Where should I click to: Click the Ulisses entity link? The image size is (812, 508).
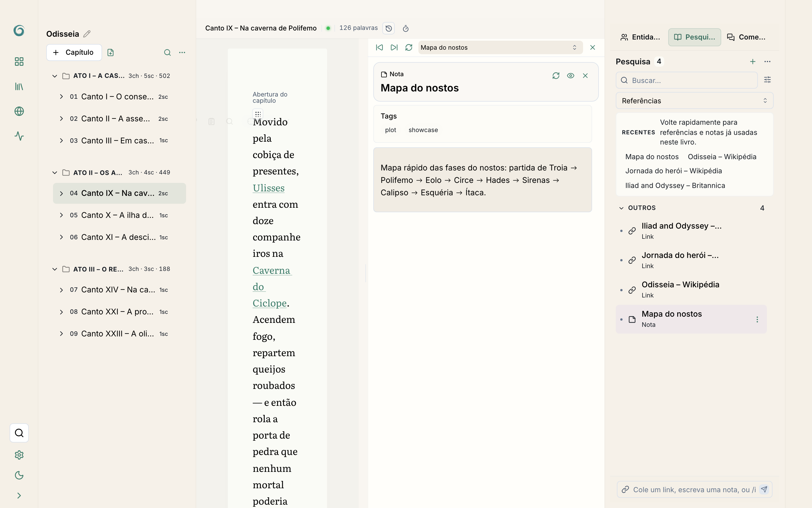268,188
